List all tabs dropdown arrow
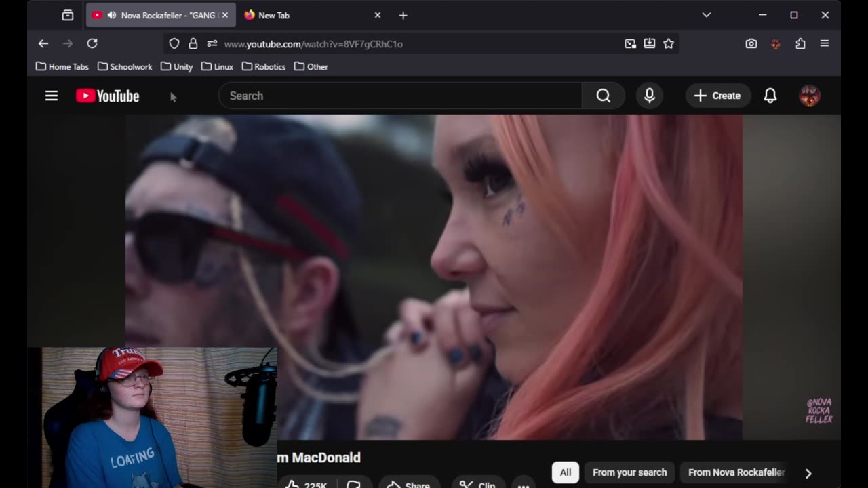The height and width of the screenshot is (488, 868). [x=707, y=15]
